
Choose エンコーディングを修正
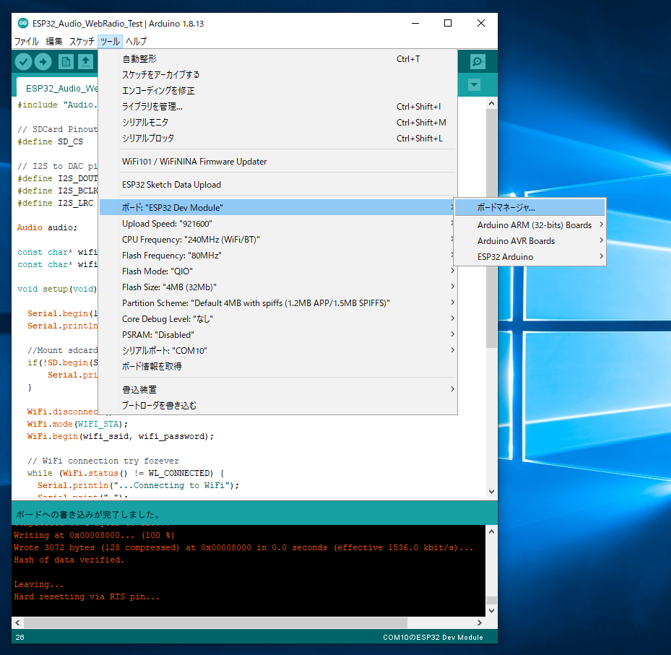278,91
